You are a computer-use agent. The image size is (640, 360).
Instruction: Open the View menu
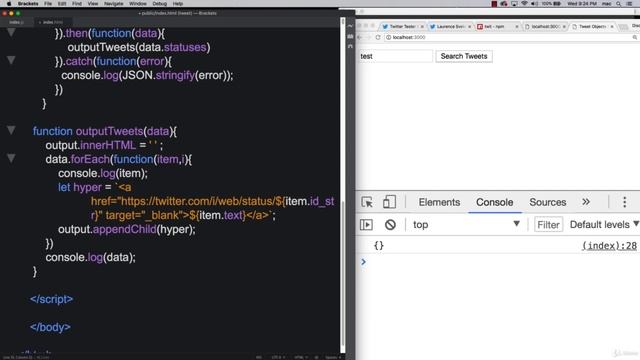click(93, 4)
